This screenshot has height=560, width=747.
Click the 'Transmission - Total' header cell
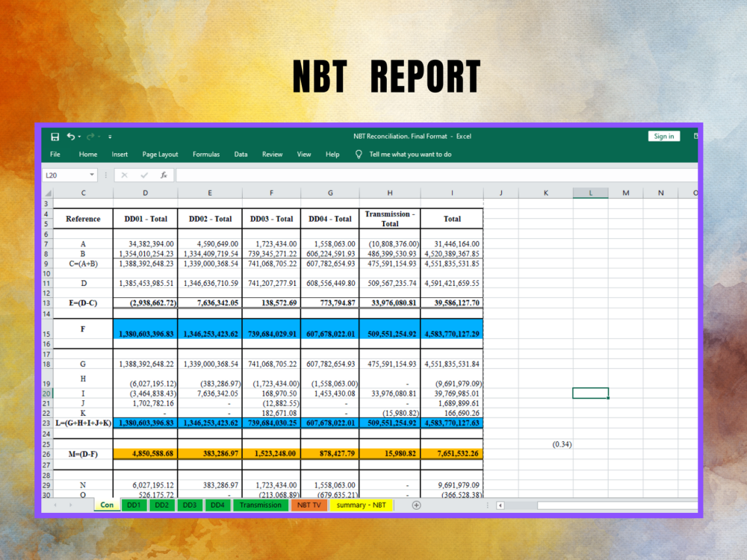click(390, 219)
